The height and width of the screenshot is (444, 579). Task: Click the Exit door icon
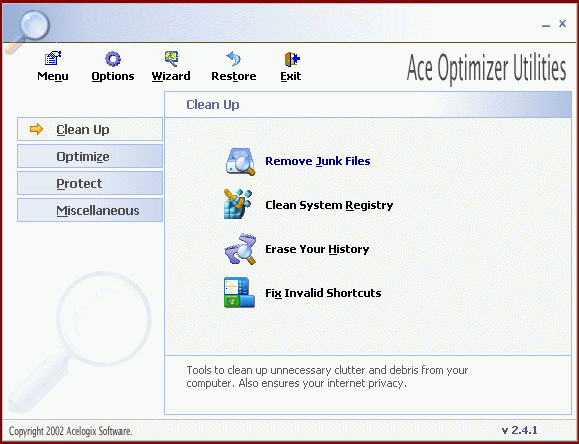pos(291,59)
